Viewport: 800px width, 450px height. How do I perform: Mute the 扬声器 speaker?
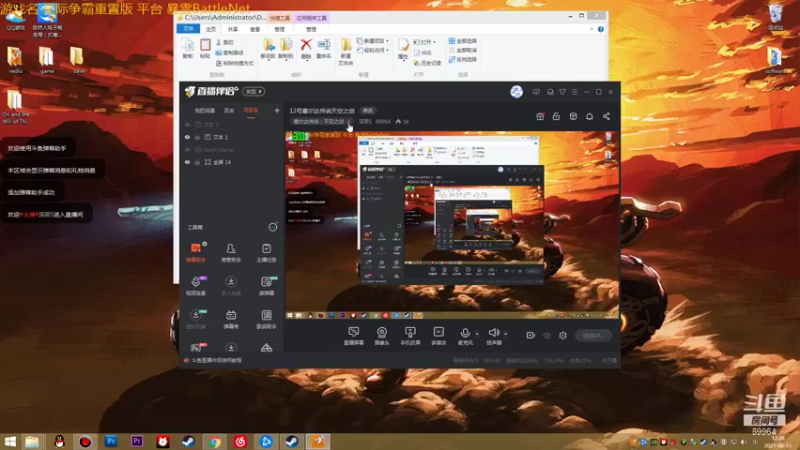click(x=493, y=336)
